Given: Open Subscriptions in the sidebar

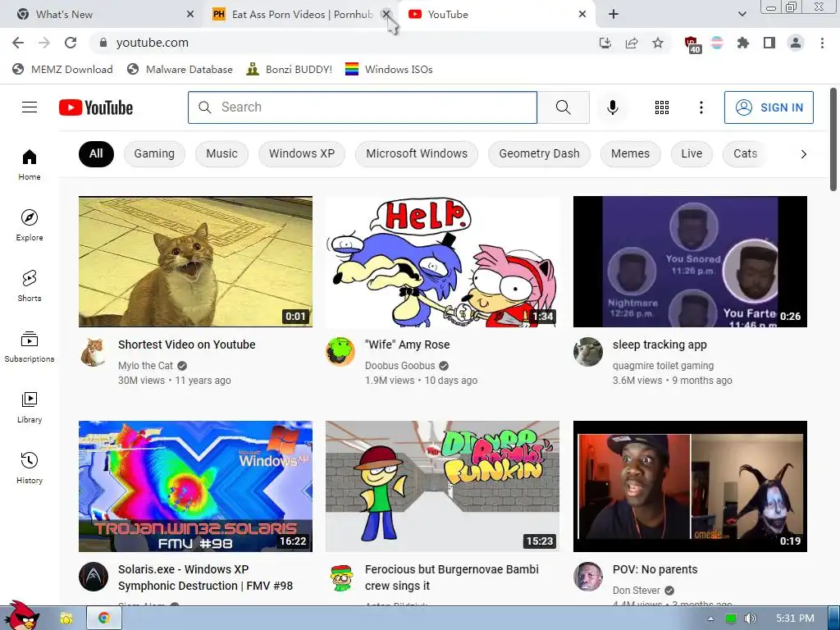Looking at the screenshot, I should 30,347.
